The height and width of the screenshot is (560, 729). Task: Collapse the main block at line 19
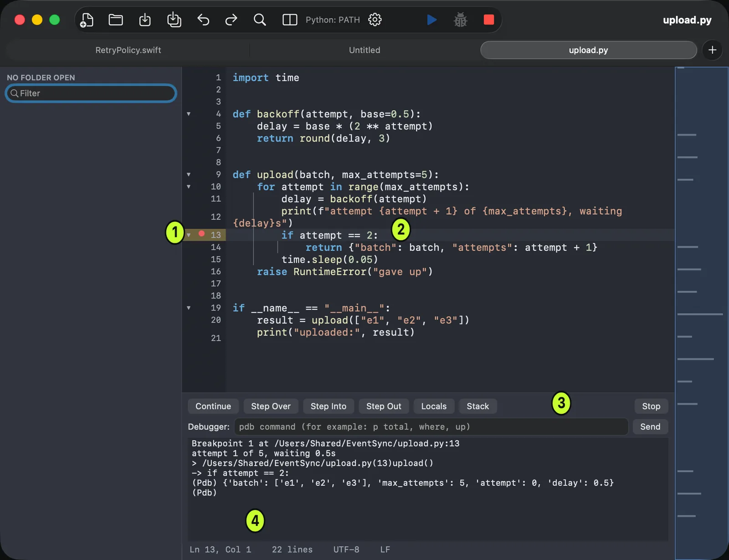coord(189,308)
